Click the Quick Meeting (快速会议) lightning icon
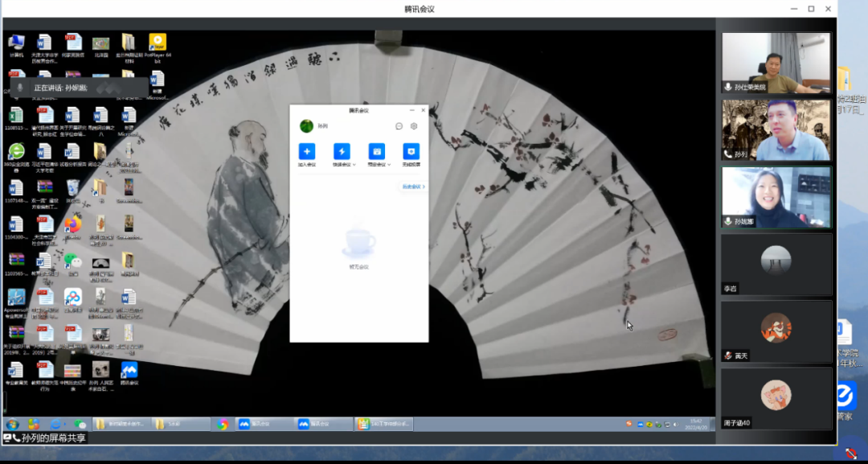The width and height of the screenshot is (868, 464). [x=342, y=151]
